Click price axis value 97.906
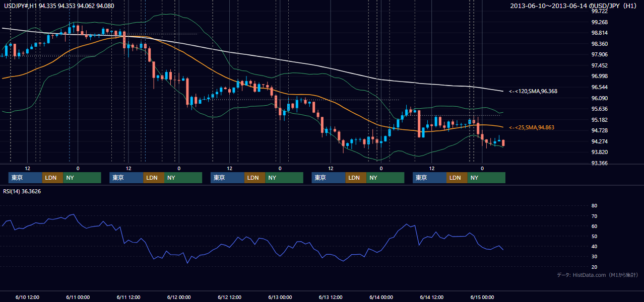This screenshot has width=644, height=302. click(599, 54)
